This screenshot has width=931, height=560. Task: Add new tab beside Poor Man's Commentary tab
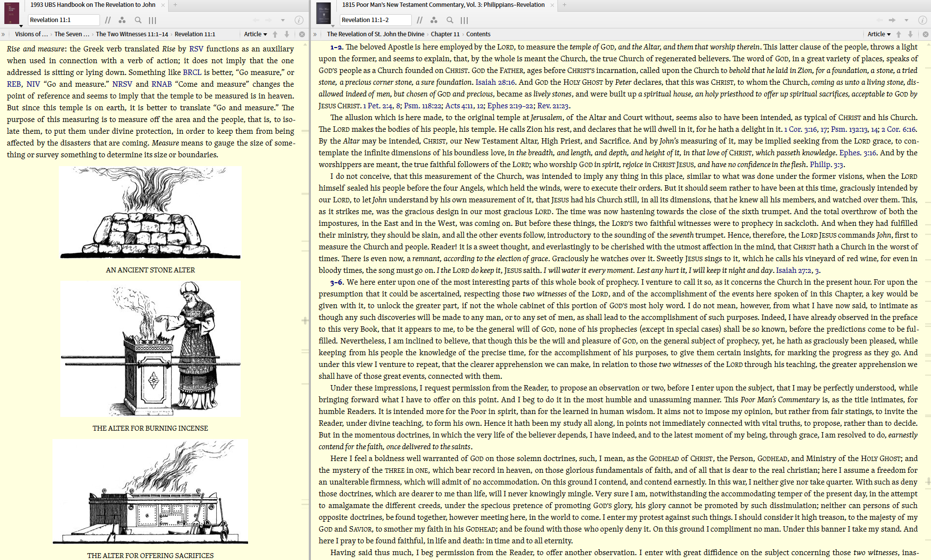tap(564, 5)
